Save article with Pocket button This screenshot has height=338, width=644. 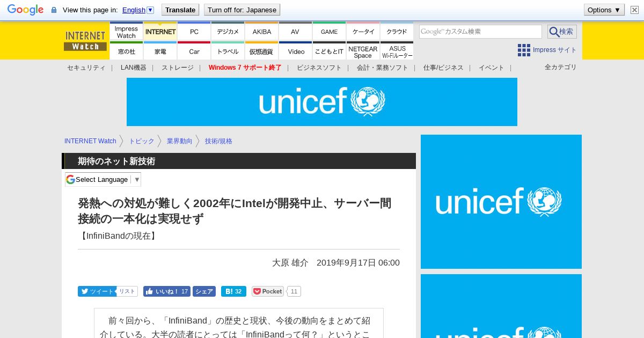pos(268,291)
